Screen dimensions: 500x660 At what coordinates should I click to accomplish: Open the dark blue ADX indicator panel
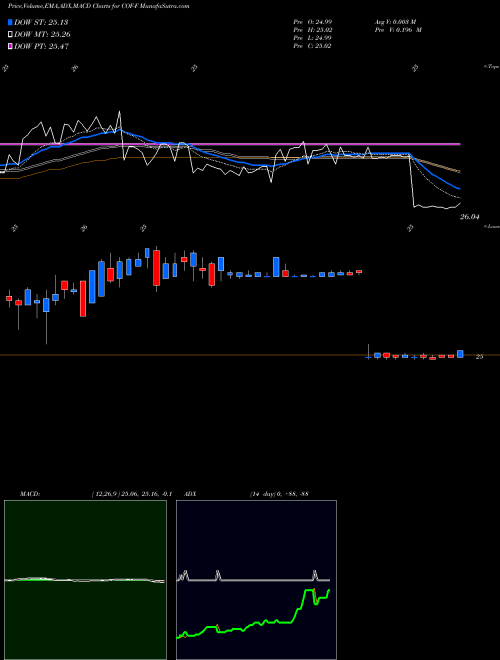256,580
